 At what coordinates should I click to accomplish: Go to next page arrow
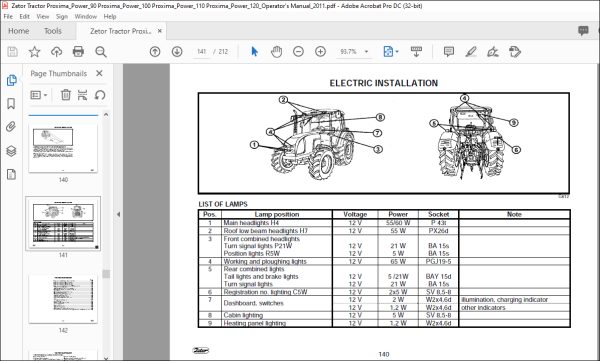[177, 52]
